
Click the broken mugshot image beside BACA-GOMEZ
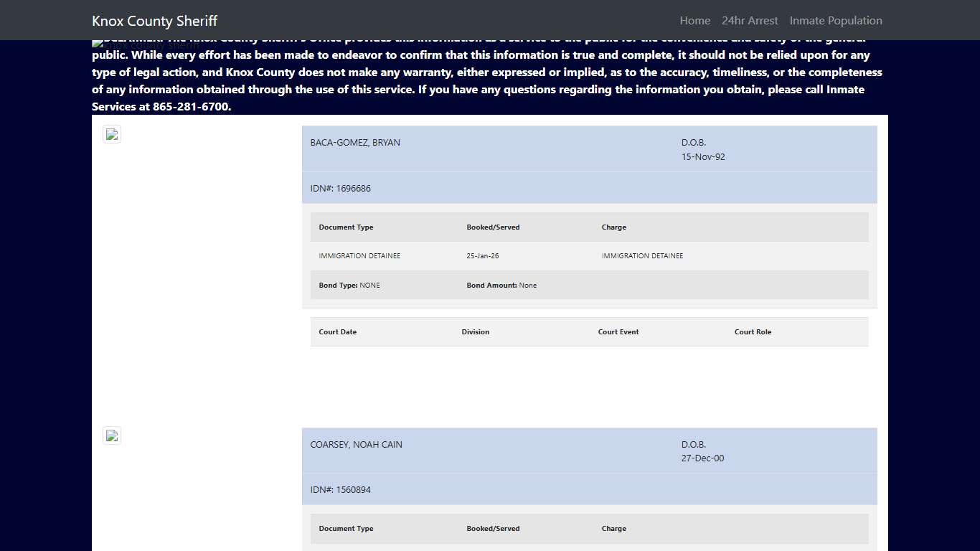pos(112,134)
